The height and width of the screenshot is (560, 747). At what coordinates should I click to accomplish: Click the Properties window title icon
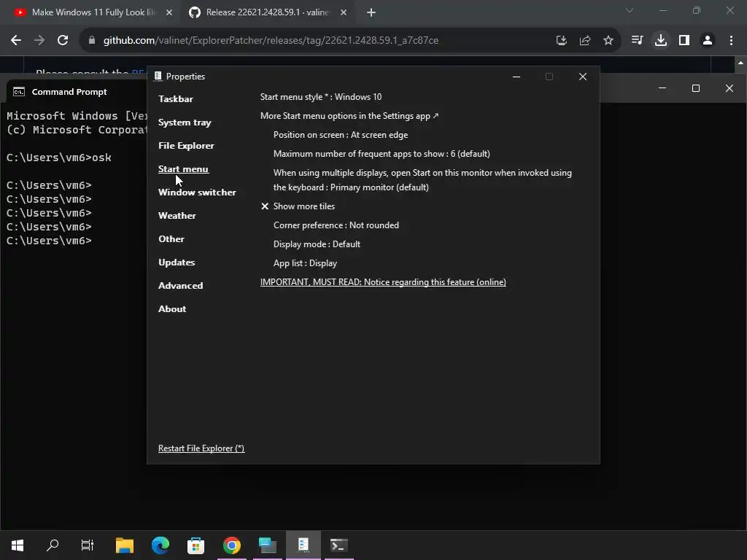tap(158, 76)
